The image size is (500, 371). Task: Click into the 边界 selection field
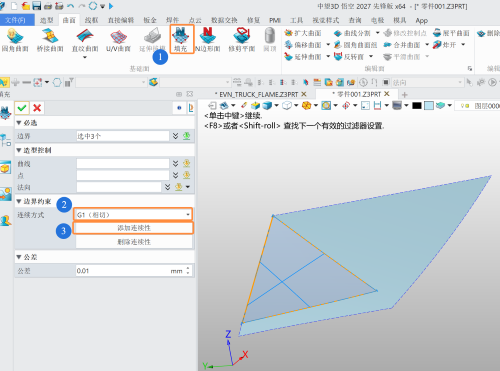(x=123, y=136)
